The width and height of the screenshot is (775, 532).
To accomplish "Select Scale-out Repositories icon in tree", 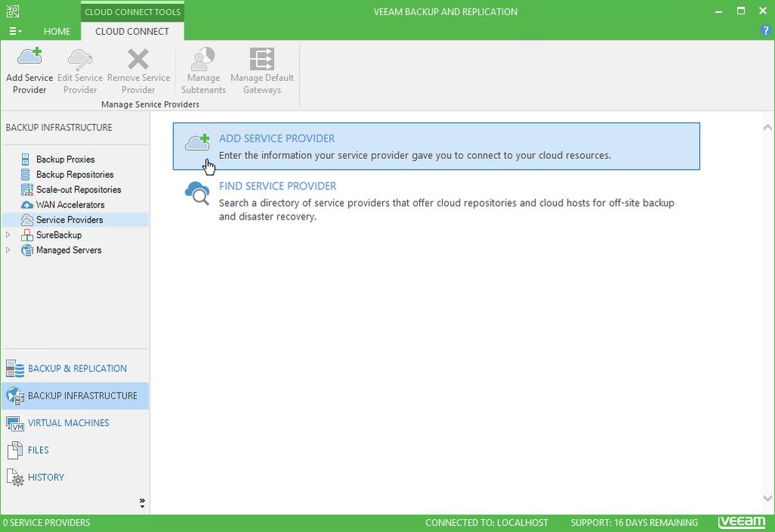I will [x=26, y=189].
